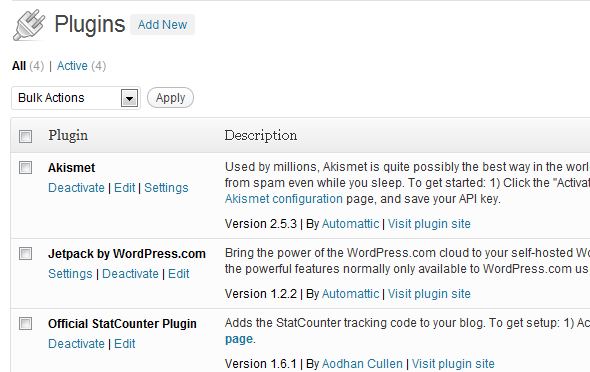
Task: Click the Bulk Actions dropdown arrow
Action: 129,99
